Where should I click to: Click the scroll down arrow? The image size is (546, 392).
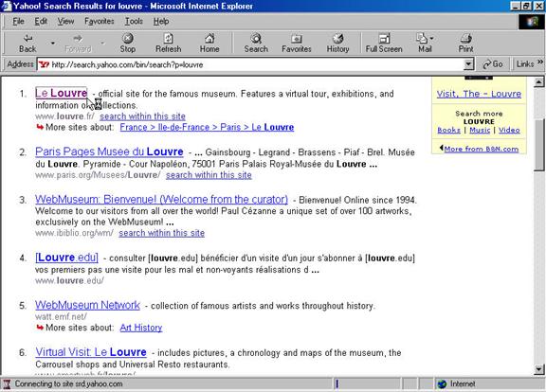pos(538,369)
